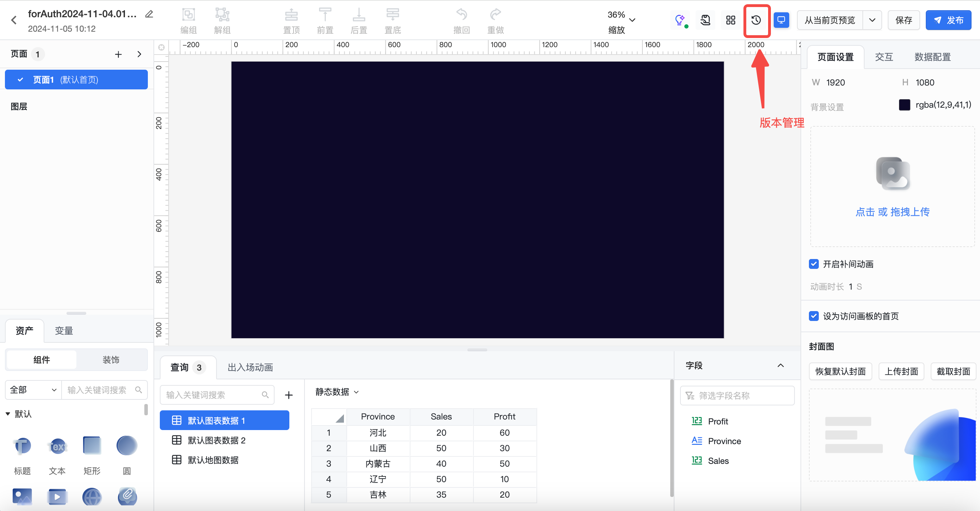Click 截取封面 button

pos(953,371)
